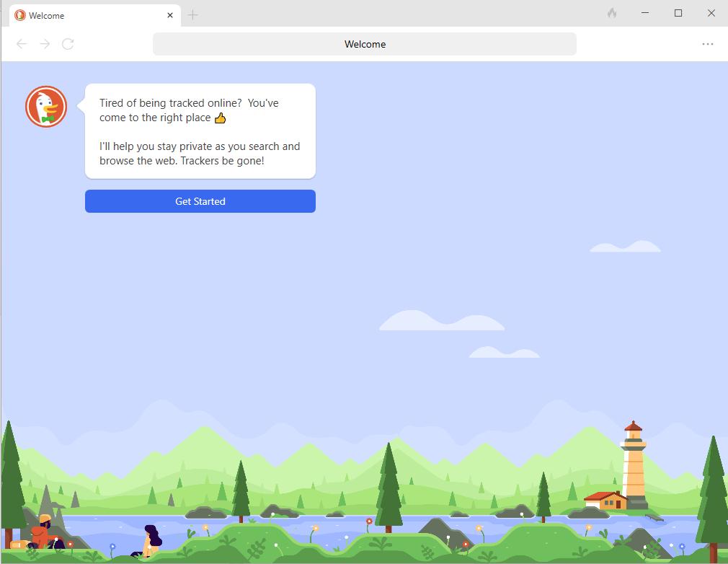Click the address bar showing Welcome
Screen dimensions: 728x564
364,44
